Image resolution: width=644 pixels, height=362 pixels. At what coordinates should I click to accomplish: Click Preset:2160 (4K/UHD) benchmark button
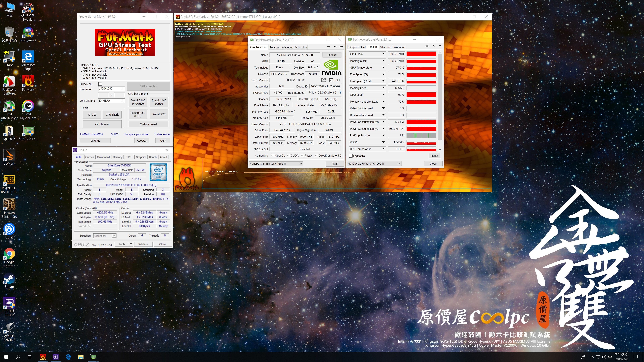(x=138, y=102)
